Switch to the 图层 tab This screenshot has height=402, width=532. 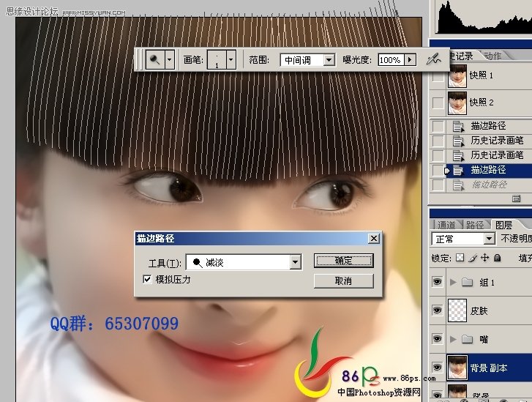(x=504, y=225)
